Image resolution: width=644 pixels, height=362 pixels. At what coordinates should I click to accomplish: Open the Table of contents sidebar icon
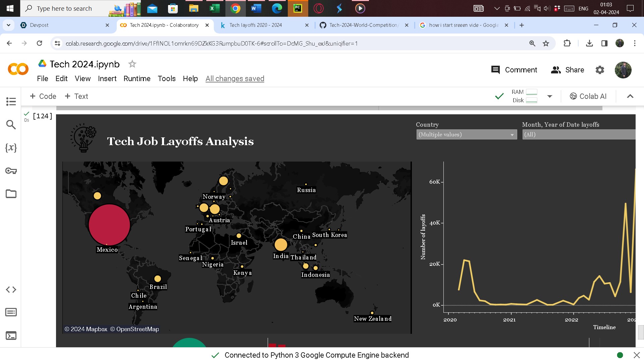tap(11, 101)
